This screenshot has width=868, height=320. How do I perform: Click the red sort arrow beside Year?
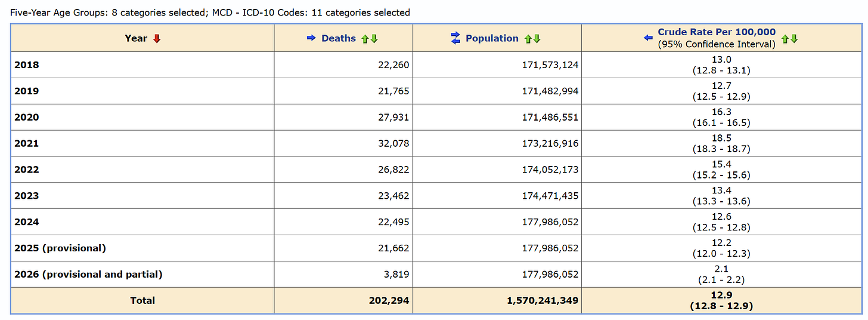[x=157, y=39]
